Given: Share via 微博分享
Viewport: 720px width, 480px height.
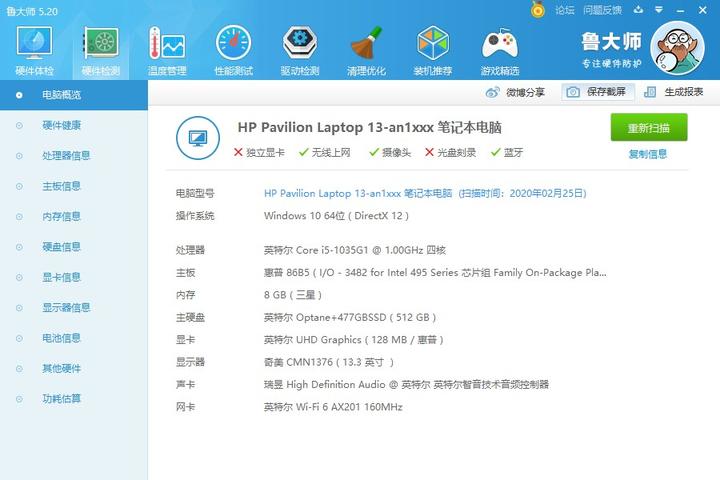Looking at the screenshot, I should (x=515, y=92).
